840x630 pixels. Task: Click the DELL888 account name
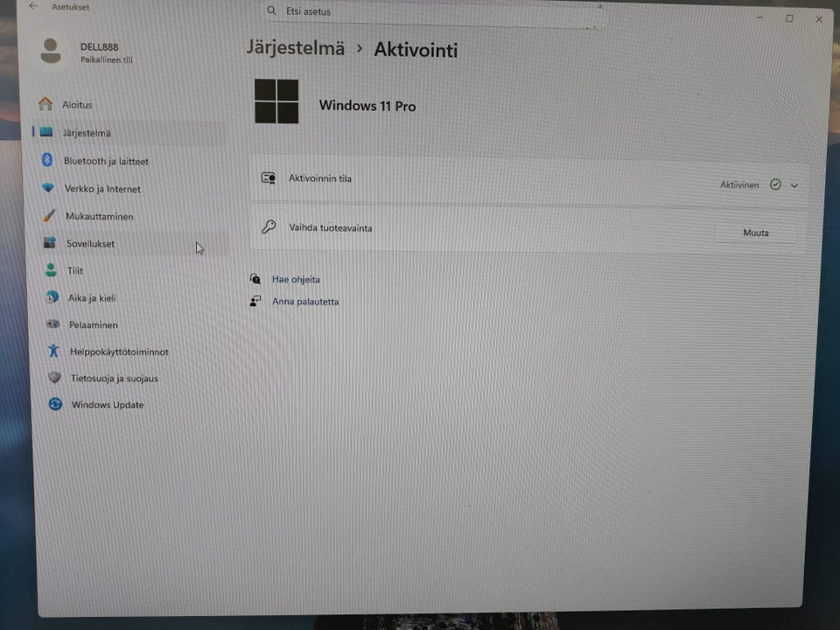(x=99, y=47)
